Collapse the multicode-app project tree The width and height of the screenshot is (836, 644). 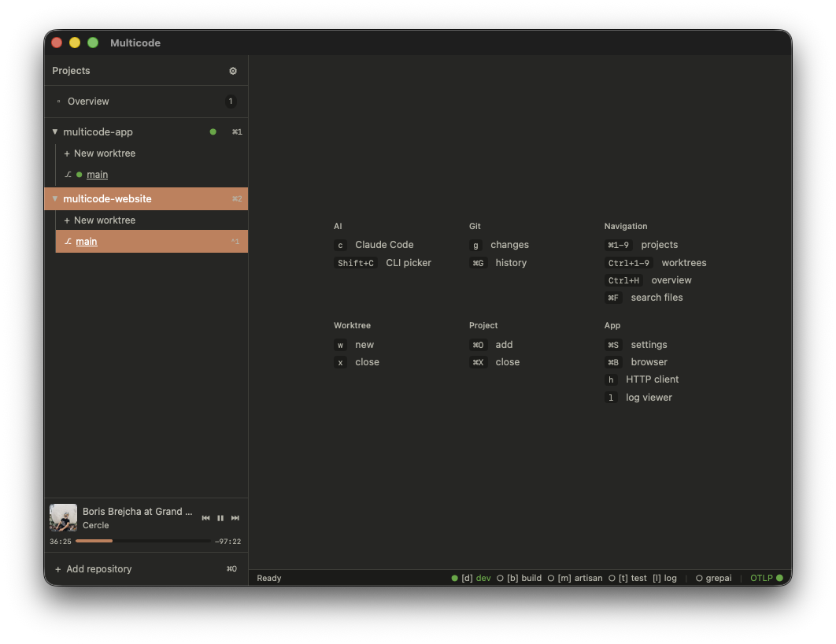55,131
